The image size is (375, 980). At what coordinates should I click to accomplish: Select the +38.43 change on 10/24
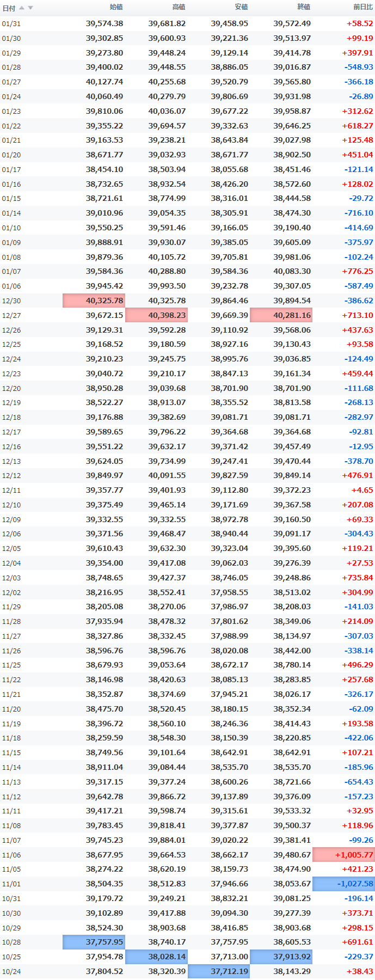(x=360, y=972)
